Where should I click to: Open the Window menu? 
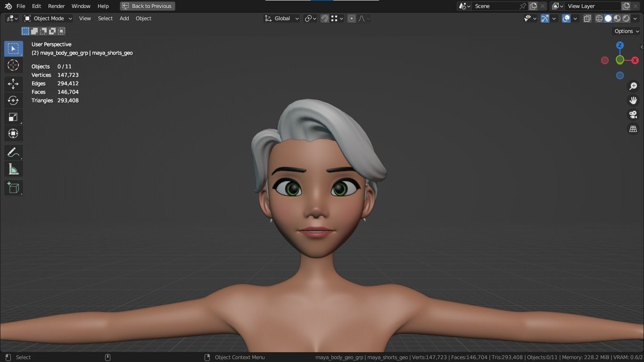click(81, 6)
